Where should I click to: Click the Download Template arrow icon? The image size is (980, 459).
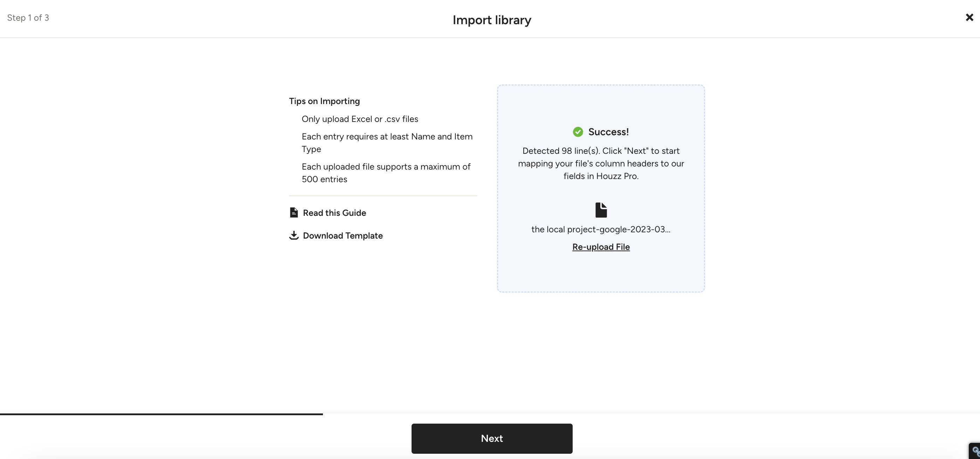click(x=294, y=235)
